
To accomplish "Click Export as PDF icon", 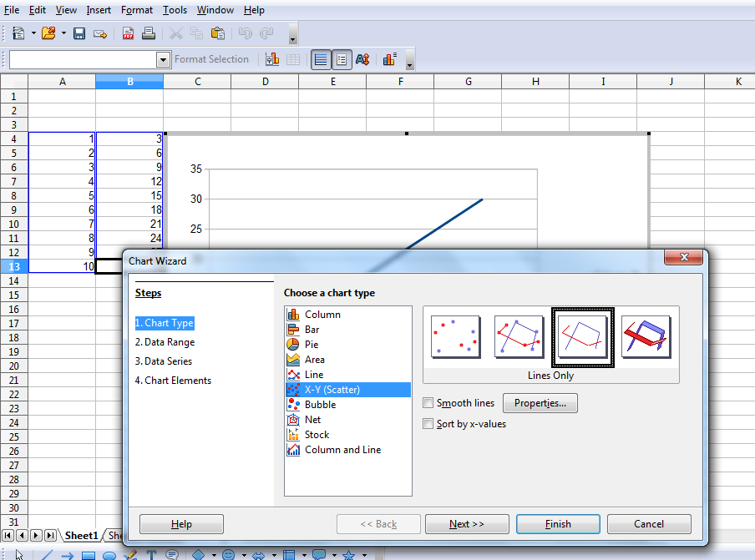I will click(x=129, y=33).
